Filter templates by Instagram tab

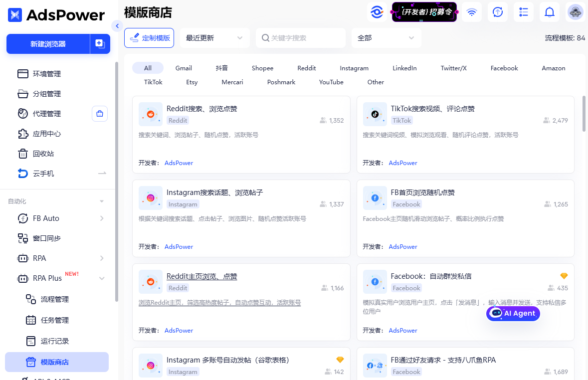click(354, 68)
